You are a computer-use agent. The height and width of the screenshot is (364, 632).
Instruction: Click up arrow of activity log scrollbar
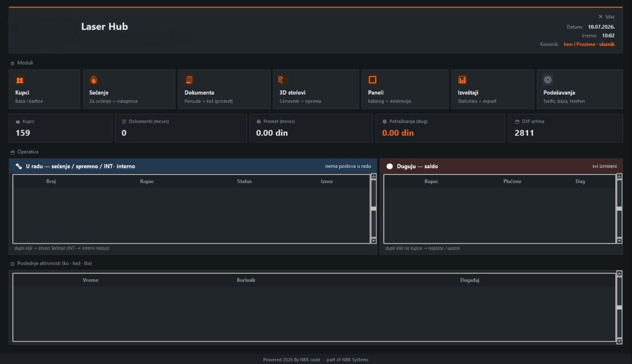tap(619, 274)
